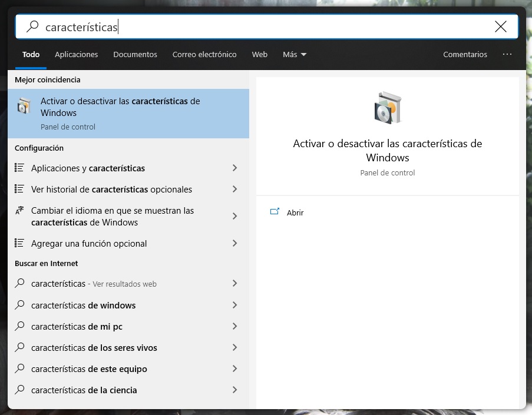Switch to the Aplicaciones tab
This screenshot has width=532, height=415.
click(76, 54)
